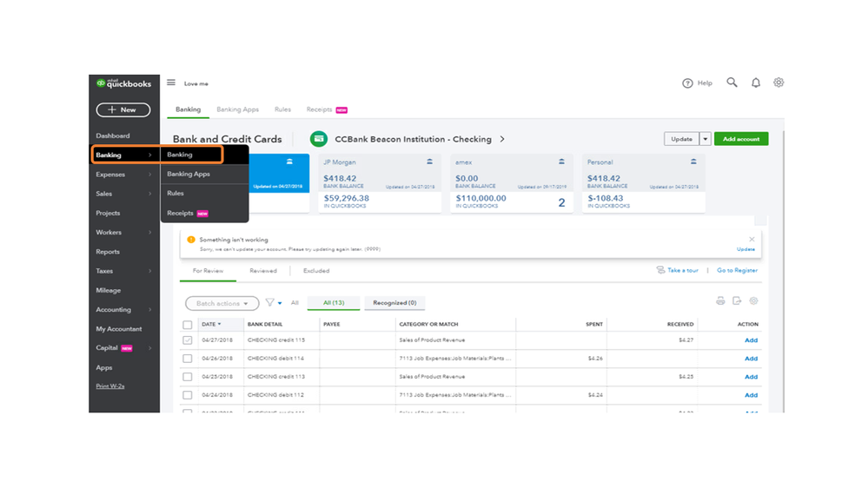The width and height of the screenshot is (868, 488).
Task: Click the QuickBooks logo
Action: tap(123, 83)
